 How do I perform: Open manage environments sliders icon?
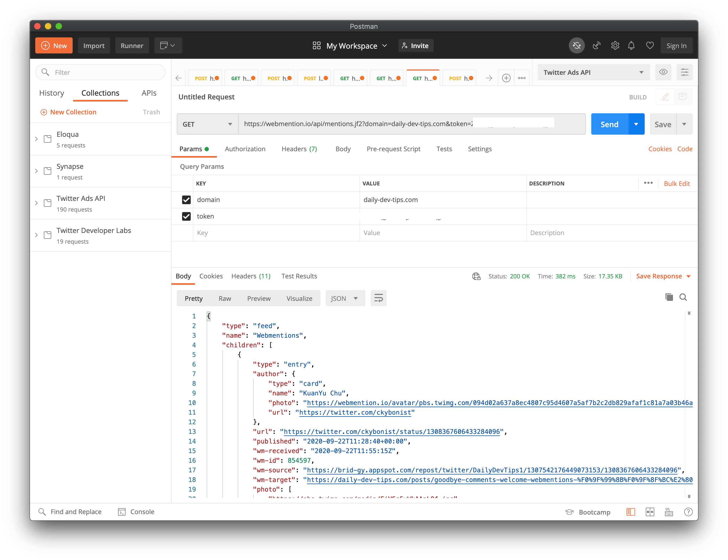click(x=684, y=72)
